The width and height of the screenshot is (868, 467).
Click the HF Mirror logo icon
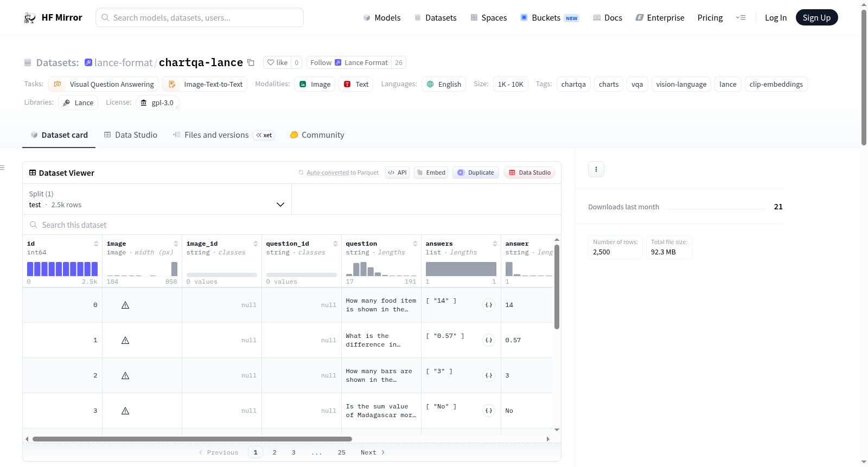[x=30, y=18]
